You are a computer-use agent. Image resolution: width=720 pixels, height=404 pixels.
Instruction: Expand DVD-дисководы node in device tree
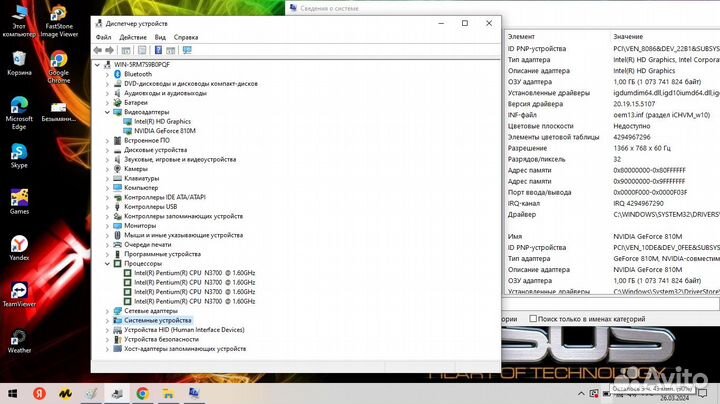107,84
